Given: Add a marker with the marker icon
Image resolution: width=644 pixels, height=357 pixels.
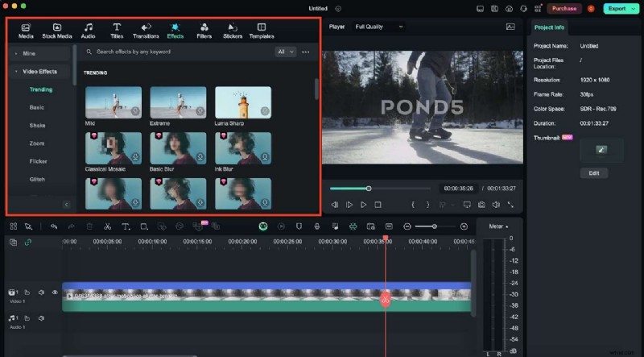Looking at the screenshot, I should tap(299, 226).
